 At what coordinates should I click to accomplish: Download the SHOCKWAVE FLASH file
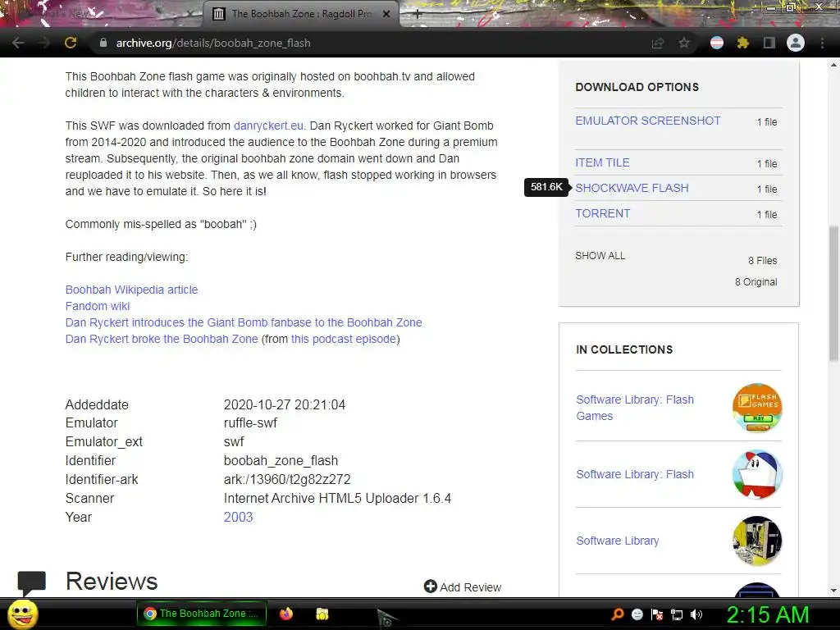tap(632, 188)
